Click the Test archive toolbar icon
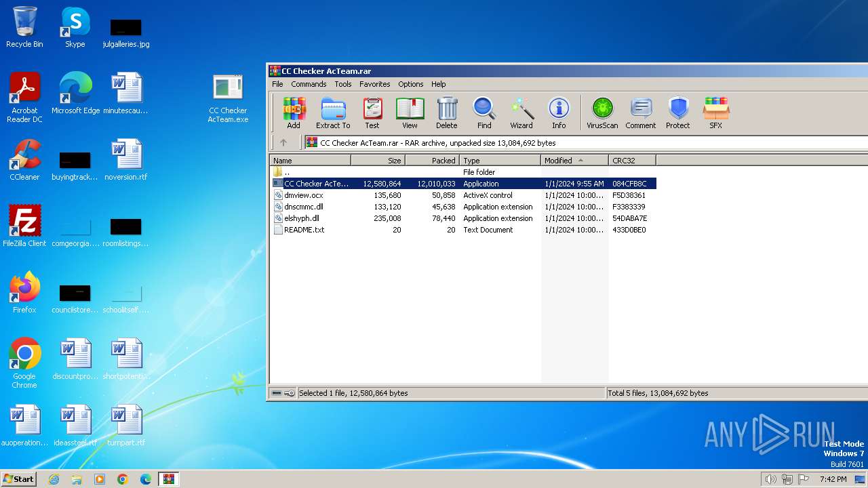The width and height of the screenshot is (868, 488). [372, 113]
